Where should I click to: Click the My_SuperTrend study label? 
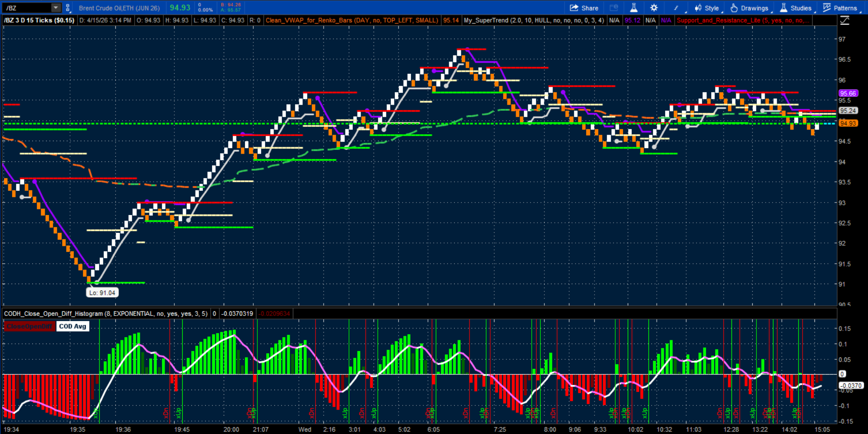click(x=533, y=20)
